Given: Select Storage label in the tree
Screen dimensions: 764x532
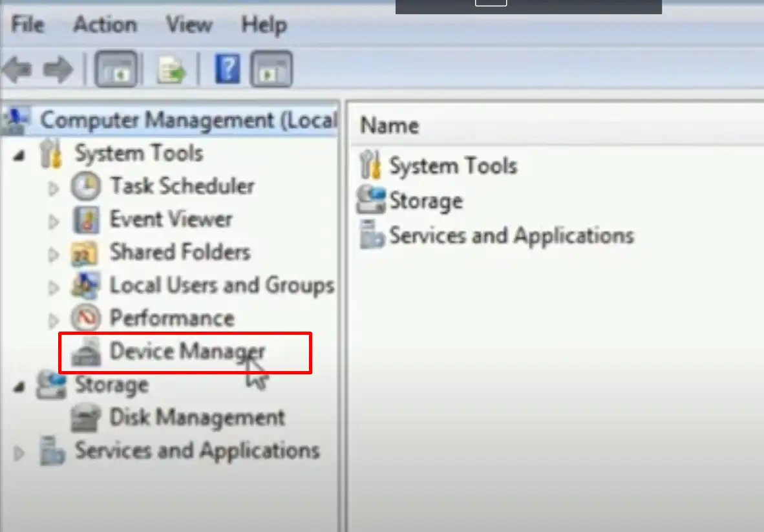Looking at the screenshot, I should 112,385.
